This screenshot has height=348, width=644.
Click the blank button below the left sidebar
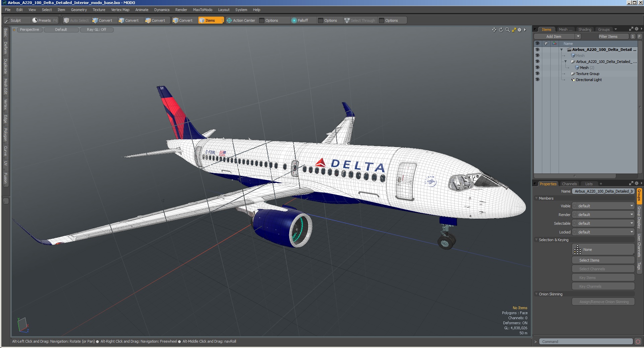click(6, 201)
